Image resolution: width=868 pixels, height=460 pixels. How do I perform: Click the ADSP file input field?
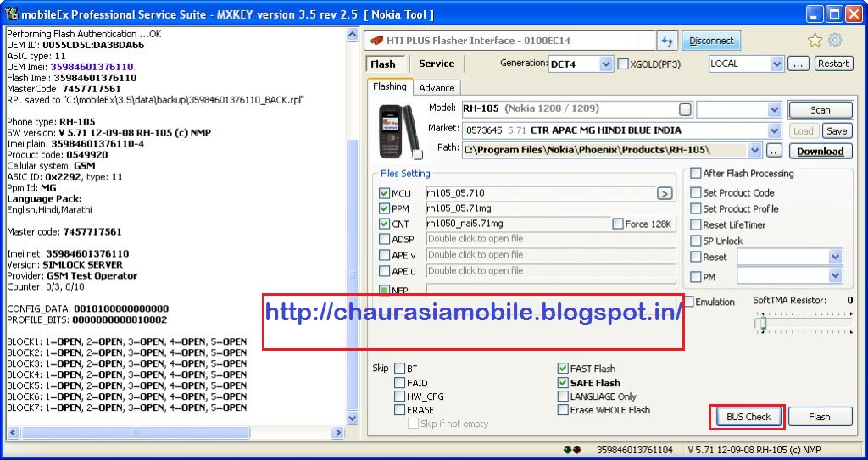point(551,239)
